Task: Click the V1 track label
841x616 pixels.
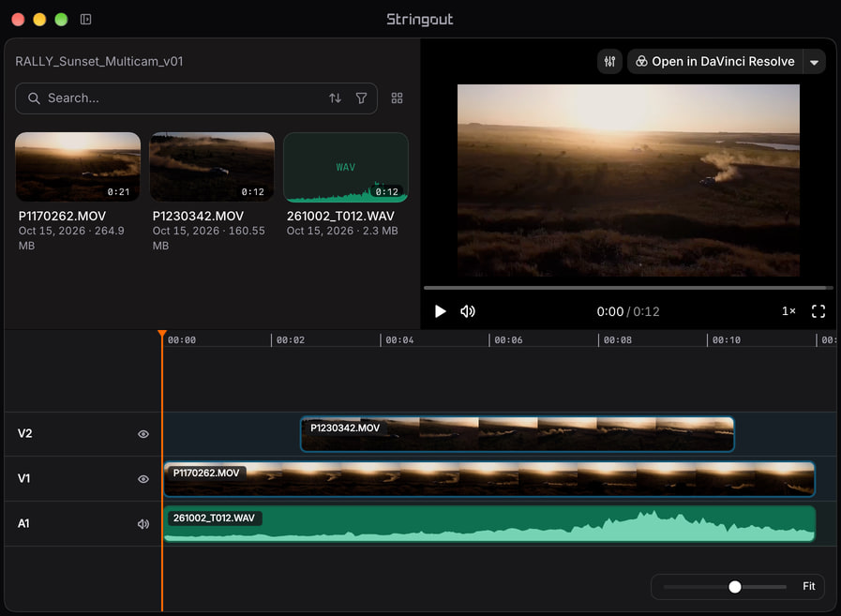Action: [x=24, y=478]
